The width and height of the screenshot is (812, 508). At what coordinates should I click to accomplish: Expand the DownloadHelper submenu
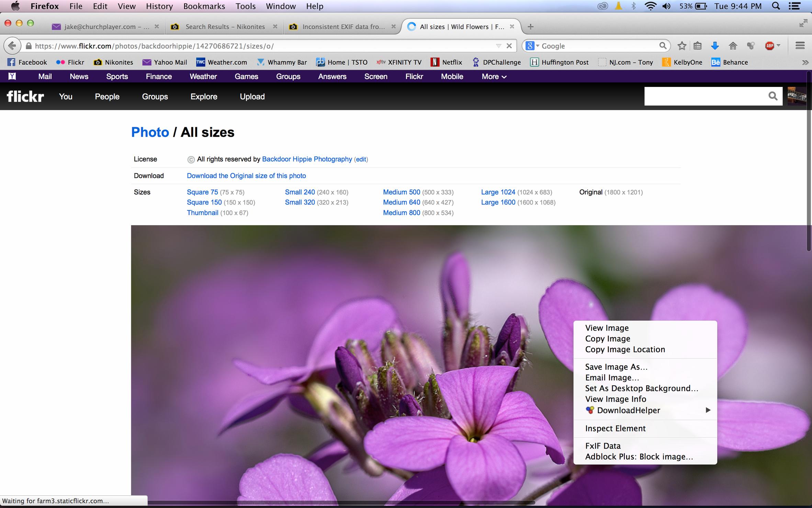click(708, 410)
